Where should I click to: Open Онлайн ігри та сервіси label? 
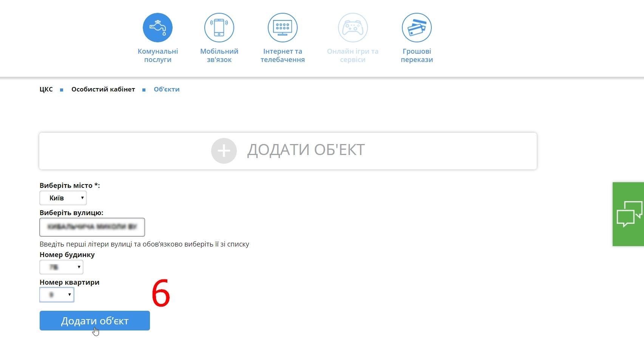pos(353,56)
